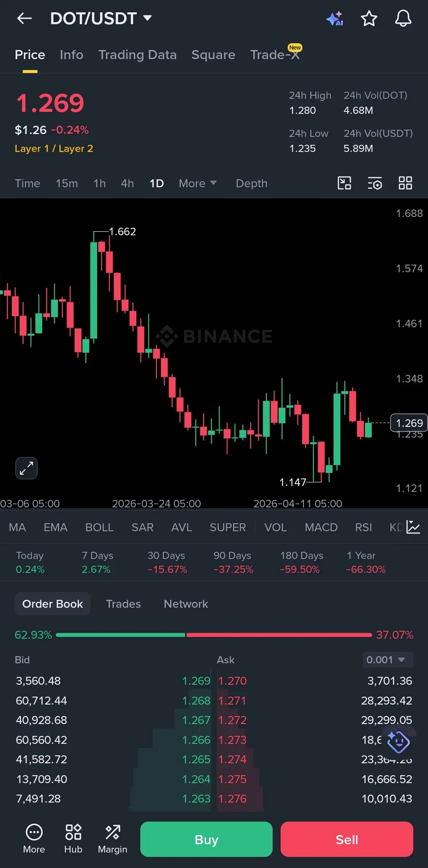Open the Square tab

pos(213,55)
